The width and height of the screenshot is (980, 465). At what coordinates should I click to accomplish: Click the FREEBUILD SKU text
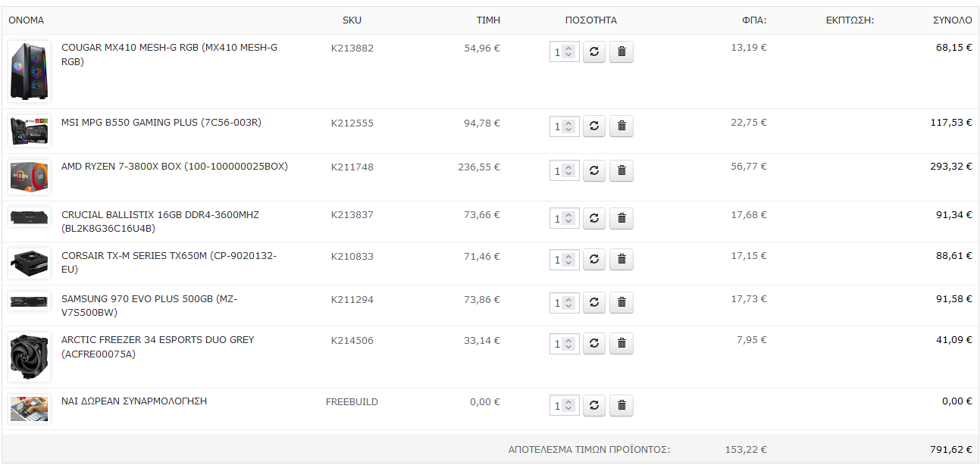pos(352,402)
